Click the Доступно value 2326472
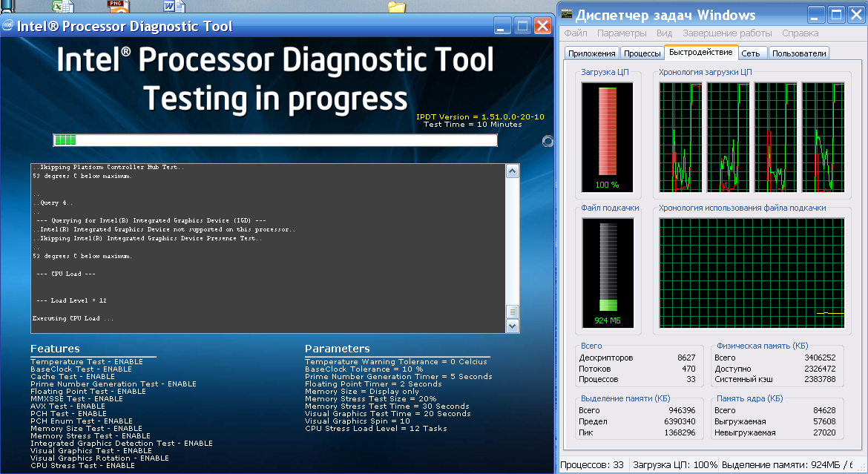The width and height of the screenshot is (868, 474). coord(820,369)
